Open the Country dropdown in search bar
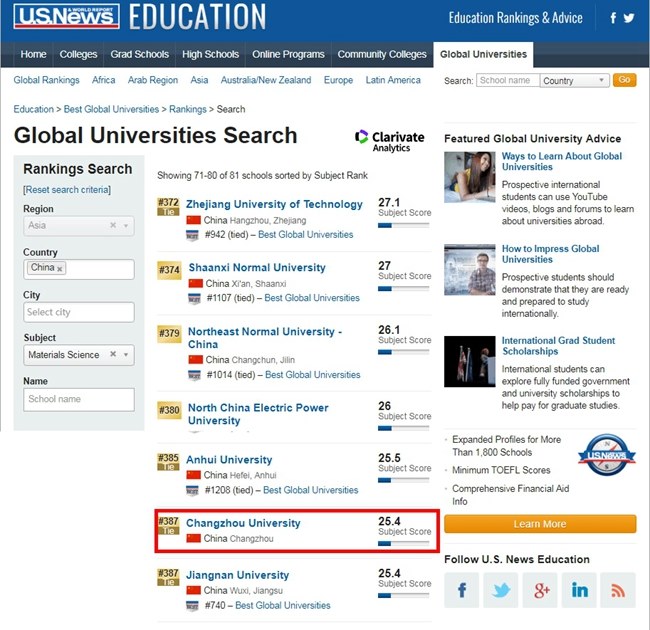The height and width of the screenshot is (630, 650). [x=573, y=81]
